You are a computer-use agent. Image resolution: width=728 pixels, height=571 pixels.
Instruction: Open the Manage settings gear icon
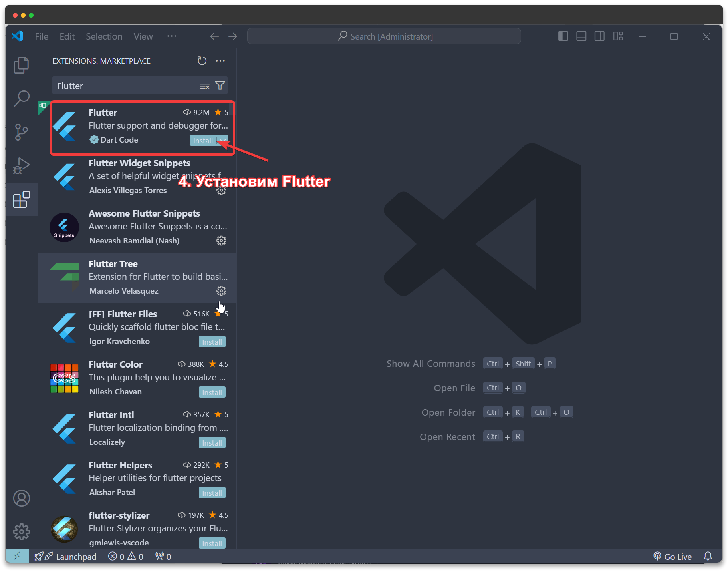[x=21, y=532]
